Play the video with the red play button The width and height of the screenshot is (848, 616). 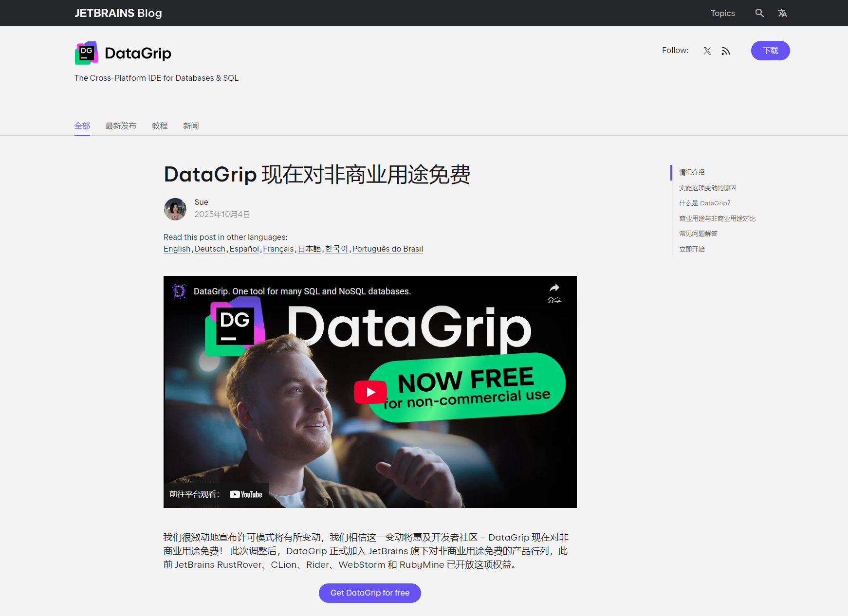point(370,392)
